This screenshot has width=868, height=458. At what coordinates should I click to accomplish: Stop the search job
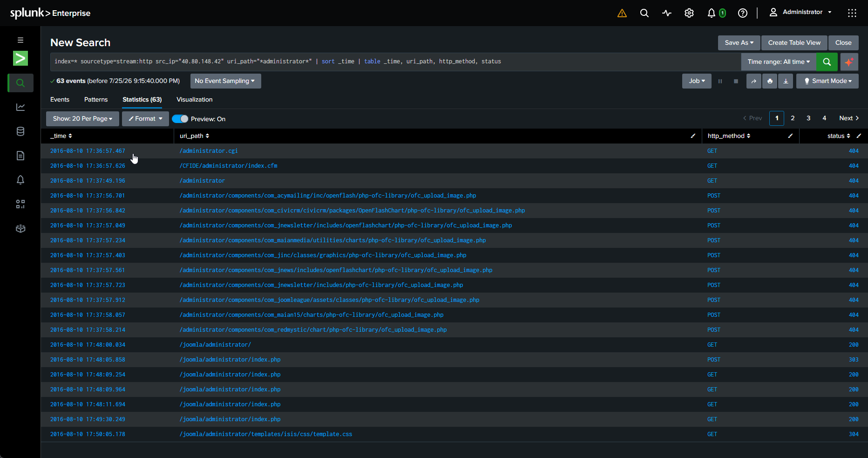(736, 81)
